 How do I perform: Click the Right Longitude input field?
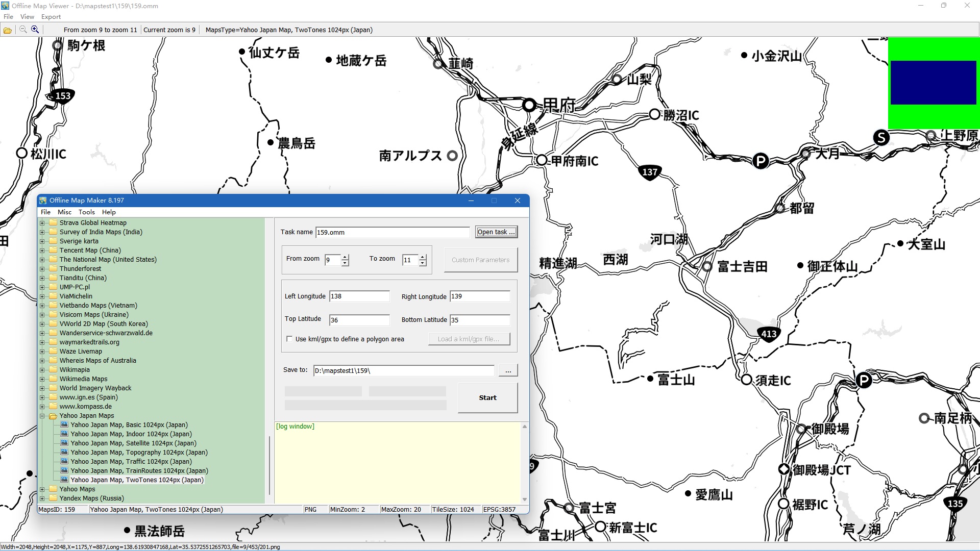[480, 296]
